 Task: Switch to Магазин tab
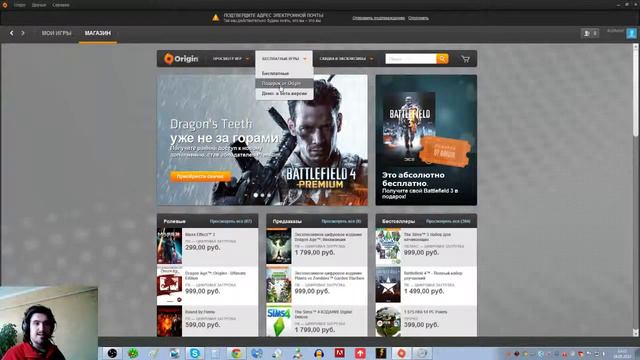coord(98,33)
